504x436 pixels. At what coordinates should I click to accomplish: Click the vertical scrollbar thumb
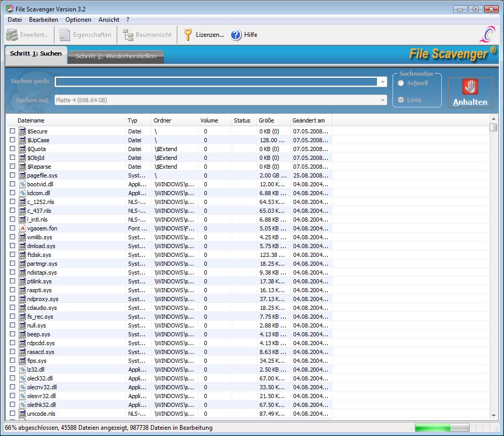[x=494, y=127]
